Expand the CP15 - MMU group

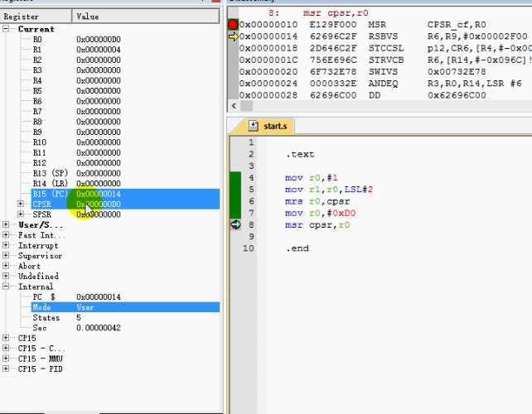(7, 359)
